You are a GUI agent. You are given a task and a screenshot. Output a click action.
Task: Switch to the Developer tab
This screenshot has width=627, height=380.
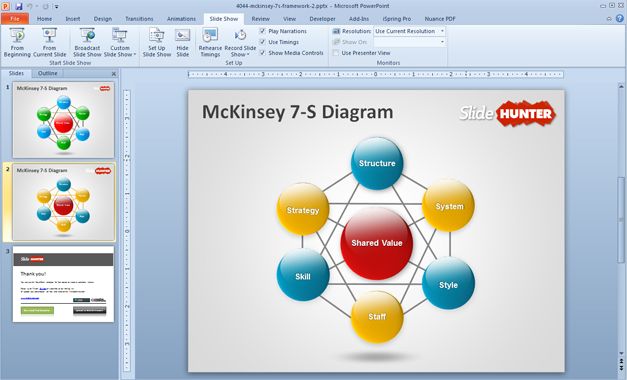click(322, 19)
